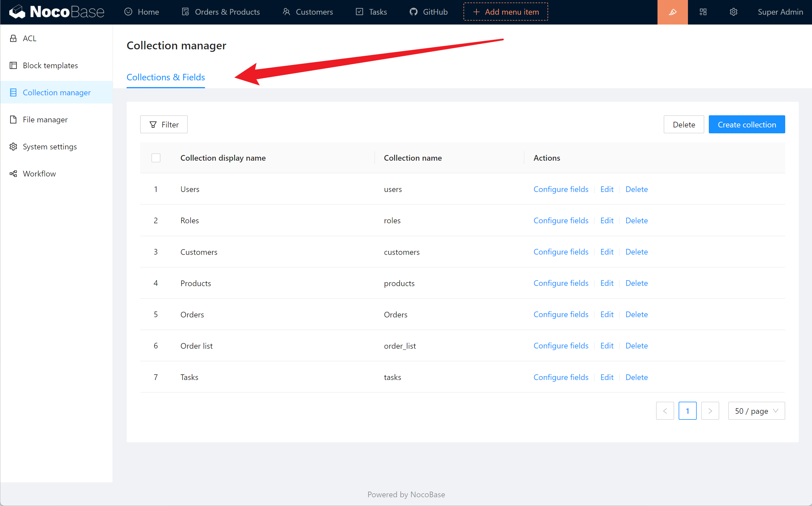
Task: Click the Block templates sidebar icon
Action: (13, 66)
